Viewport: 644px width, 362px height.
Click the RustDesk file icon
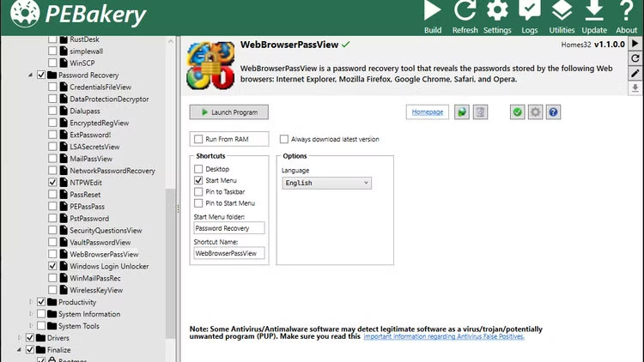click(64, 39)
